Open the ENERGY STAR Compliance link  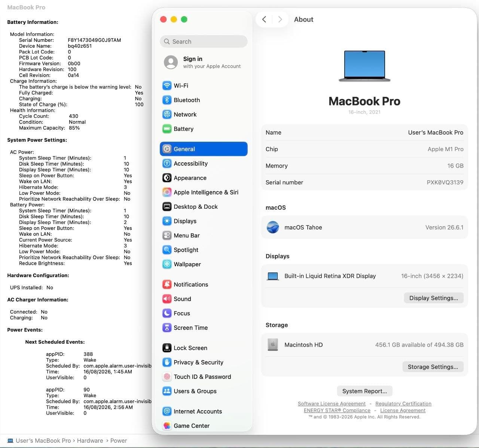(337, 411)
